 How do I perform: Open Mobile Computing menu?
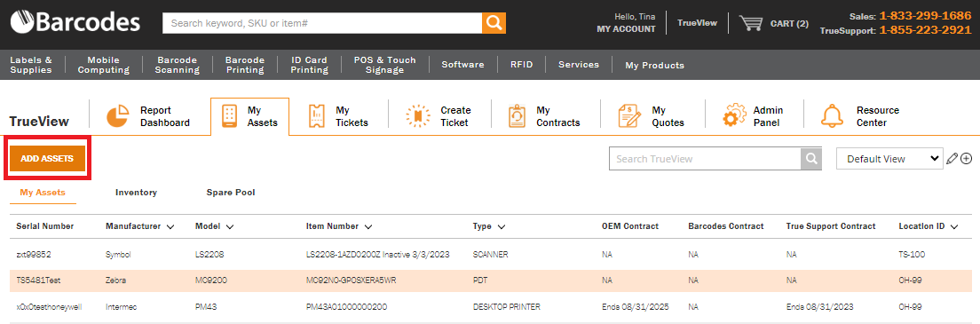pyautogui.click(x=104, y=65)
